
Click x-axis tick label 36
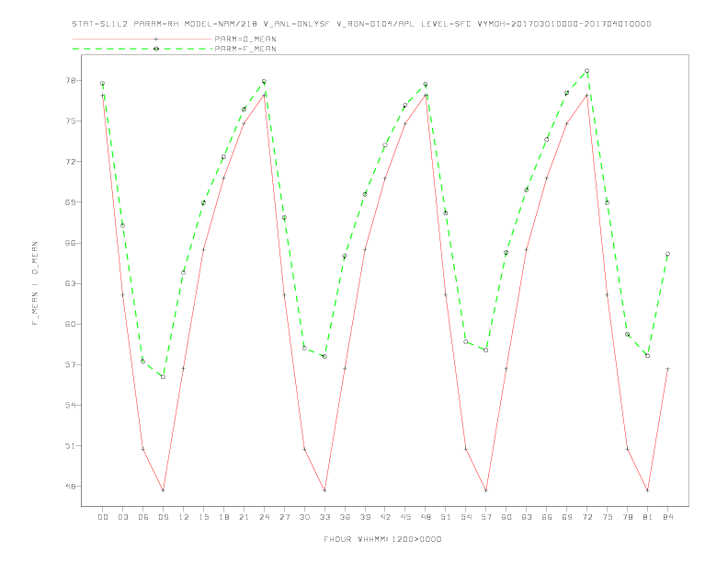345,517
